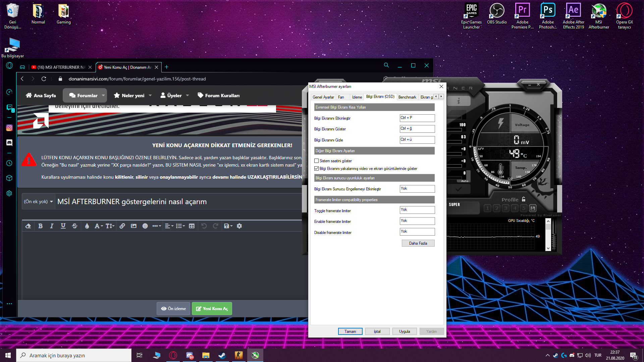Click the Afterburner save profile icon
This screenshot has height=362, width=644.
point(533,208)
